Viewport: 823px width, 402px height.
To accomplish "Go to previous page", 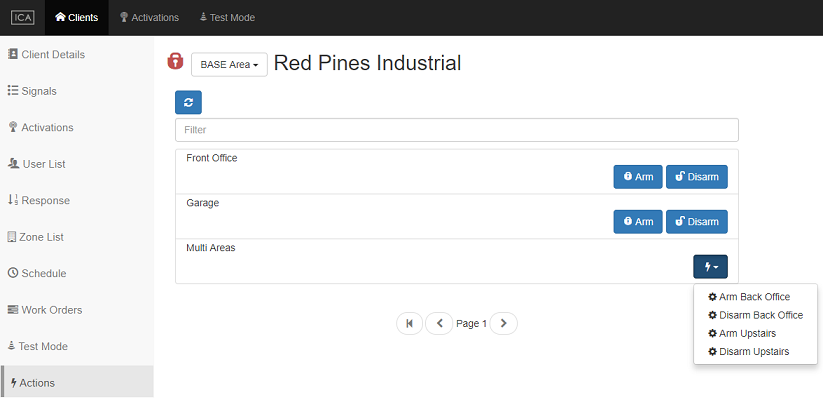I will click(x=439, y=323).
